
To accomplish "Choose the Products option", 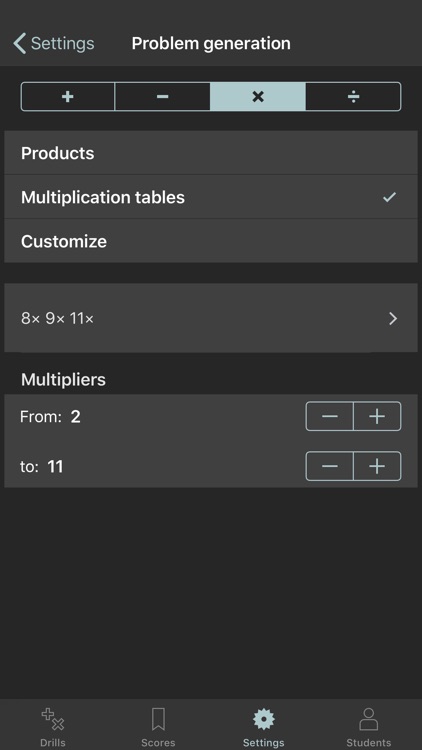I will tap(211, 153).
